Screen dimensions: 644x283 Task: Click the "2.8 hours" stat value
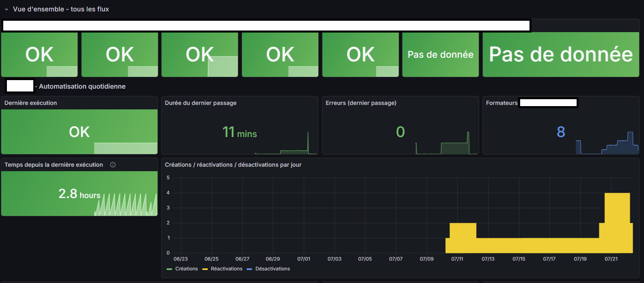pos(79,194)
